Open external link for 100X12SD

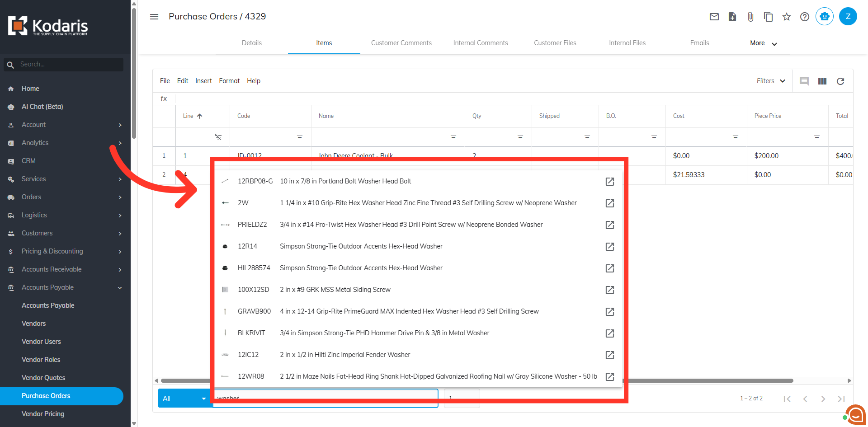[610, 290]
